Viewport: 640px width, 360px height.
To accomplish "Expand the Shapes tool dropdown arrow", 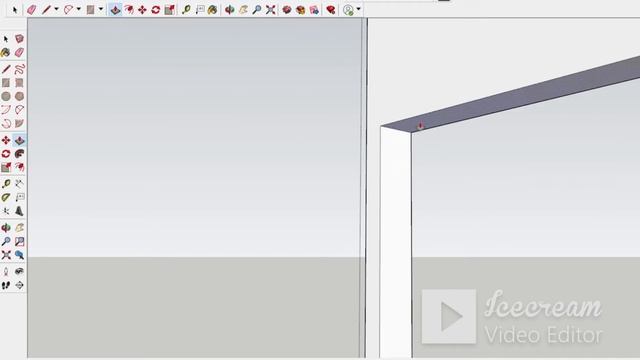I will pos(100,9).
